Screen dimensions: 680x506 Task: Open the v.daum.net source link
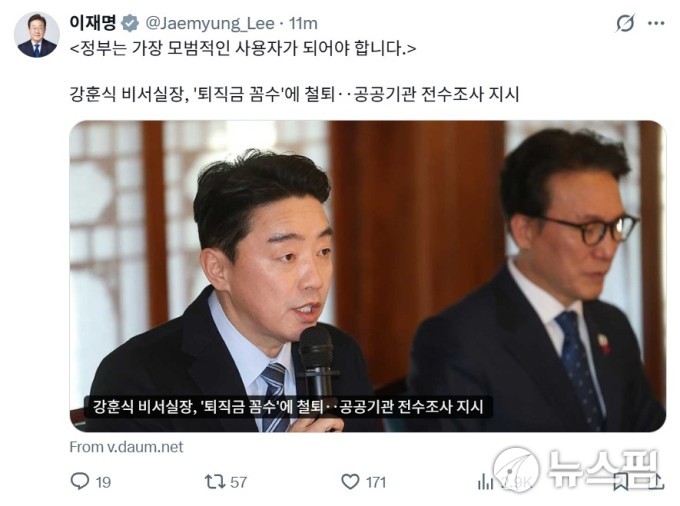[126, 447]
